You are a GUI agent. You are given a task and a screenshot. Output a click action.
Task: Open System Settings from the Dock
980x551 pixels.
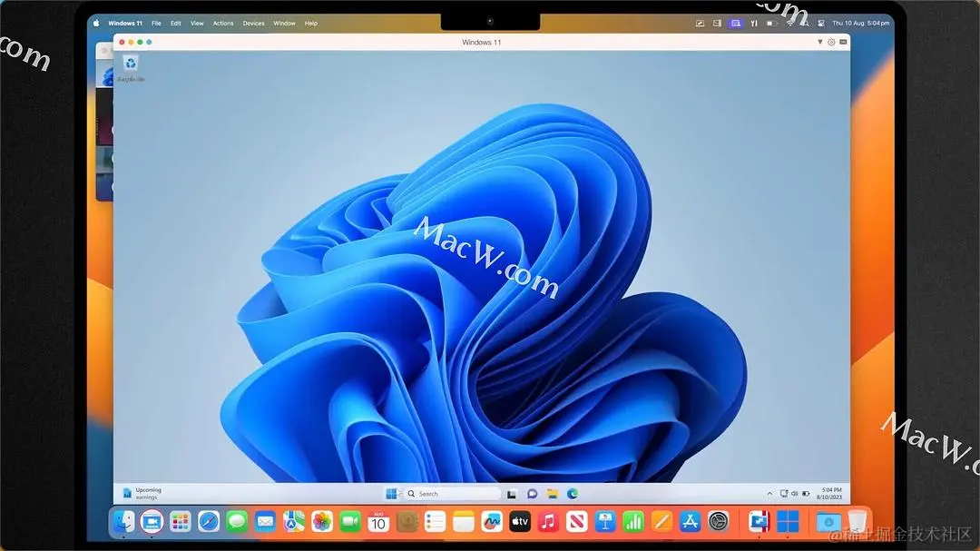[x=718, y=521]
